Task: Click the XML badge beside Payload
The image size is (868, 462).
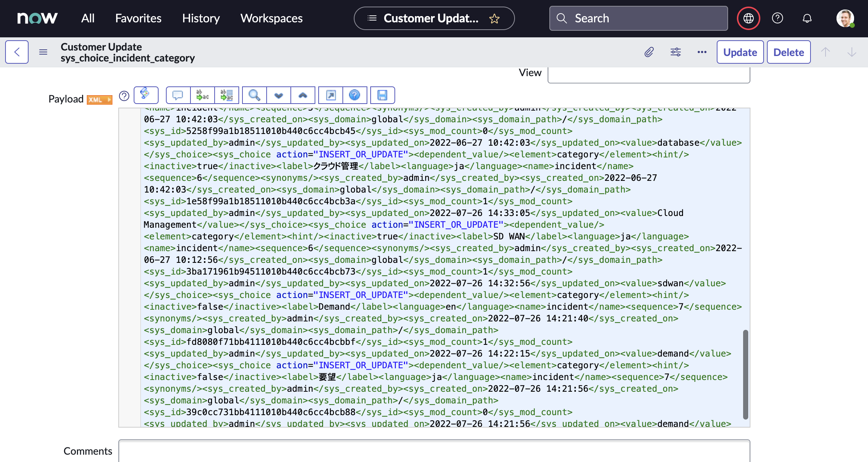Action: pos(99,100)
